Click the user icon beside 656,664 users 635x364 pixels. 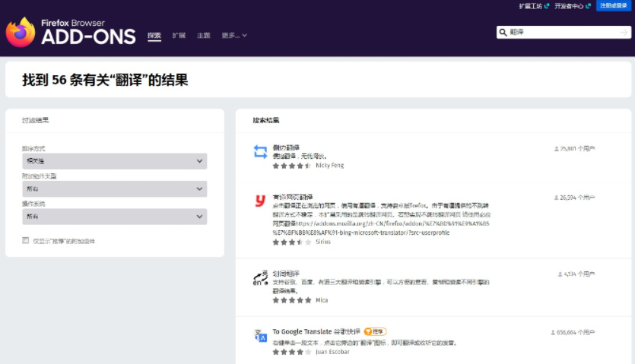pyautogui.click(x=553, y=332)
